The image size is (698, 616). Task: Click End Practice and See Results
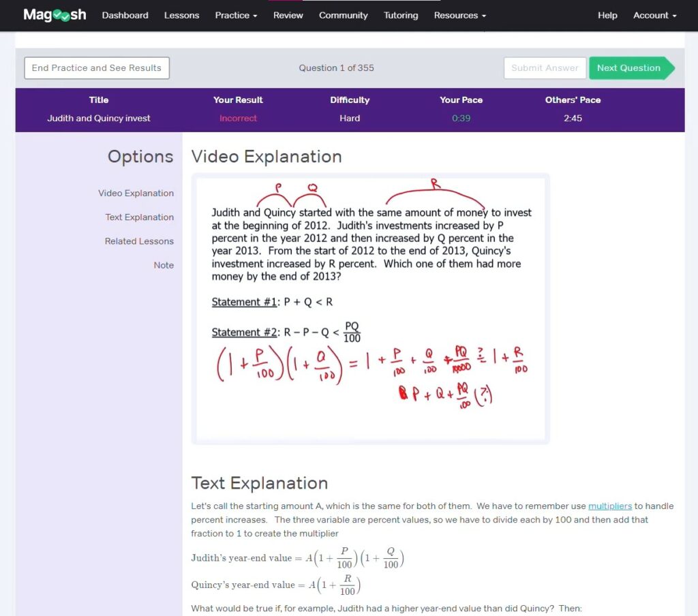point(97,68)
